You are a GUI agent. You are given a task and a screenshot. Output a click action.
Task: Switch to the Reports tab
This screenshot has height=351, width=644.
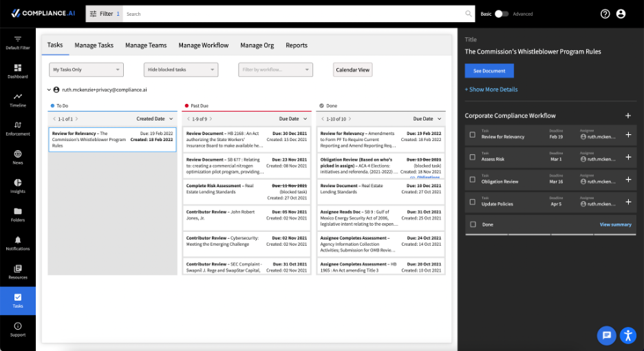pos(297,45)
